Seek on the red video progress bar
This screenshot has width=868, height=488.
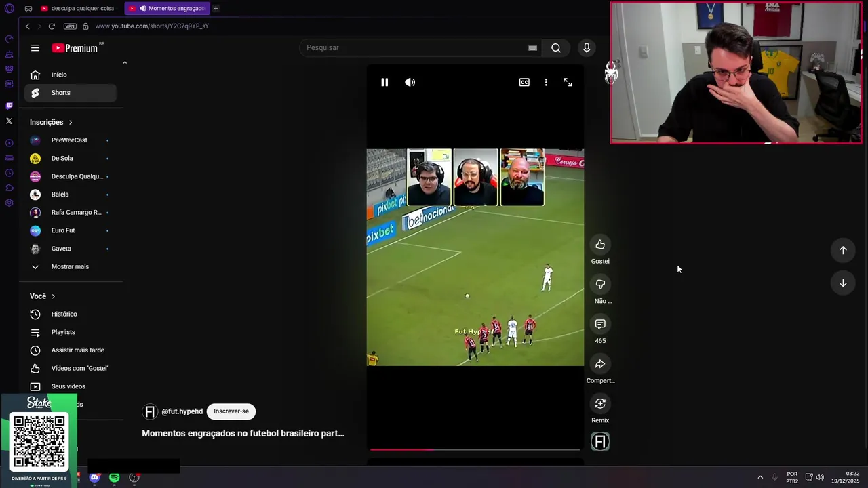point(475,449)
